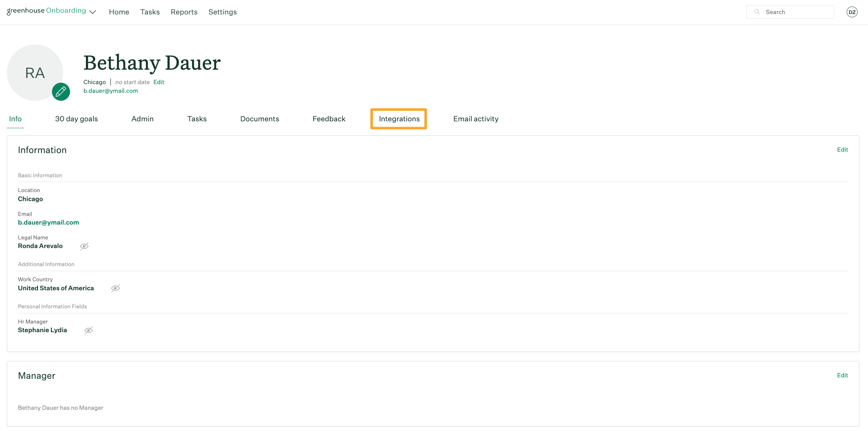Viewport: 868px width, 434px height.
Task: Click header email b.dauer@ymail.com link
Action: (111, 91)
